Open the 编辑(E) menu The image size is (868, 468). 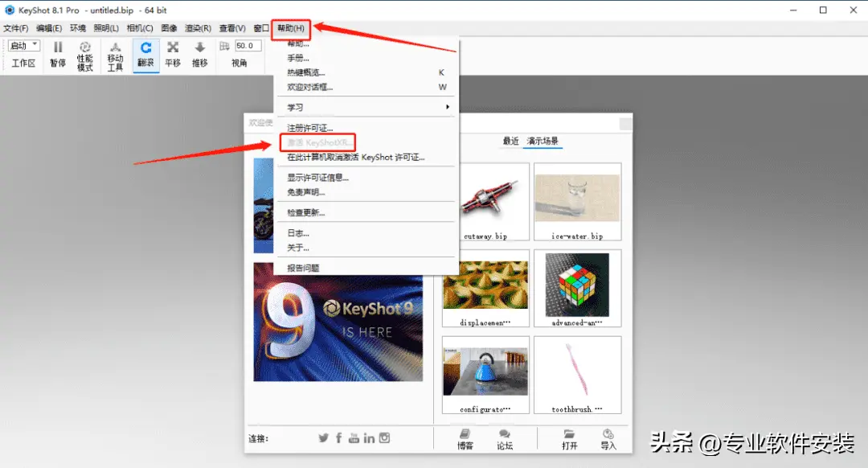tap(49, 28)
